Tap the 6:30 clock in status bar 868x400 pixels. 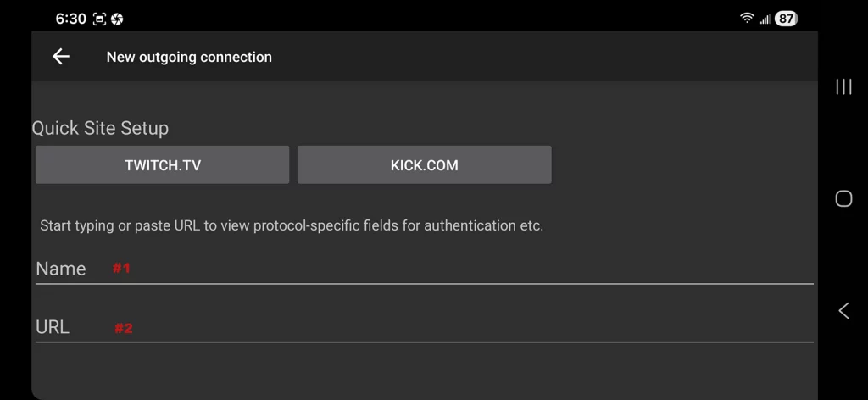(x=71, y=19)
